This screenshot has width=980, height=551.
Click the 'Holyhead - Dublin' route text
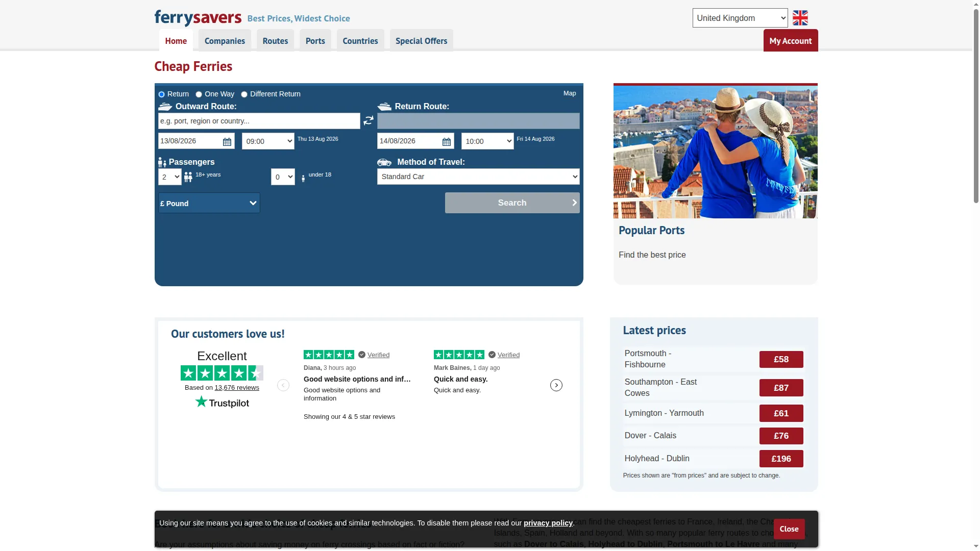657,459
